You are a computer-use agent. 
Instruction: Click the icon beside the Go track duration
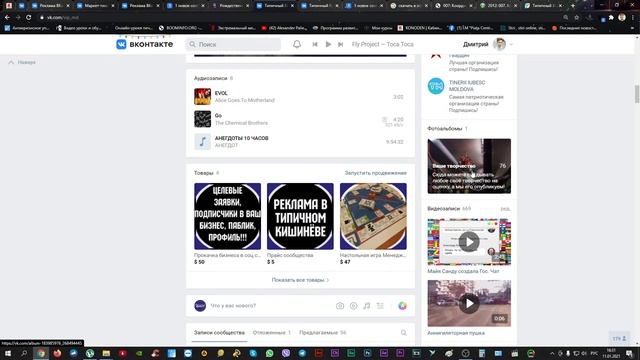384,120
